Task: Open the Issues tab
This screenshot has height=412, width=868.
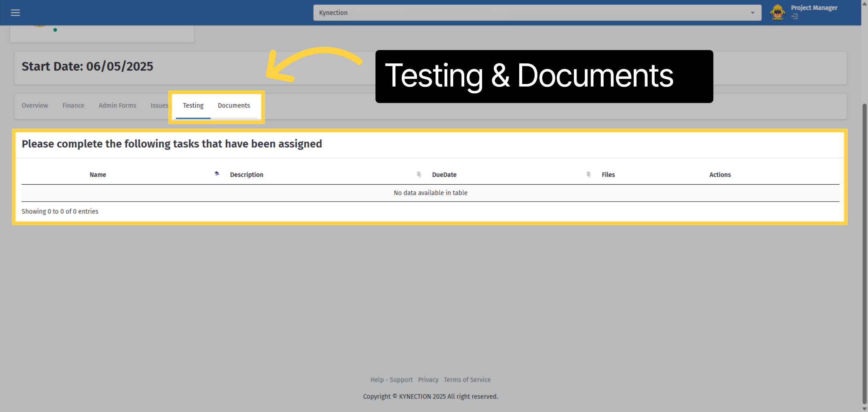Action: [159, 105]
